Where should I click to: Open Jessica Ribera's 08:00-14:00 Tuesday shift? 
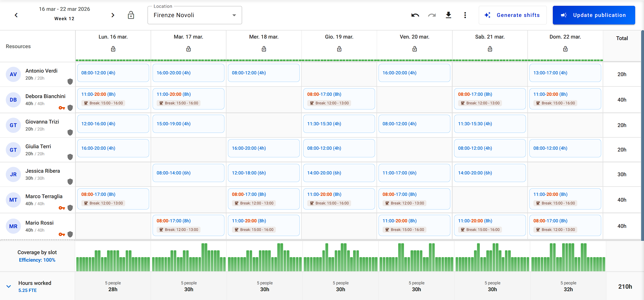coord(188,173)
